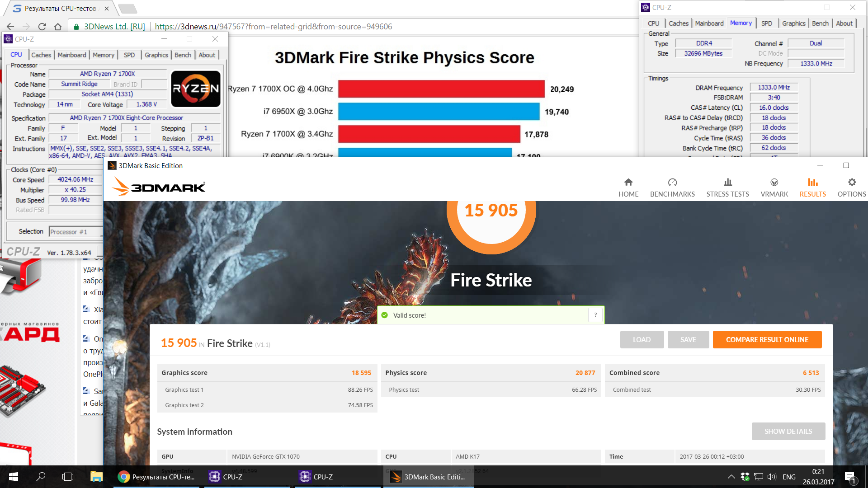Image resolution: width=868 pixels, height=488 pixels.
Task: Open the Benchmarks gauge icon
Action: point(672,183)
